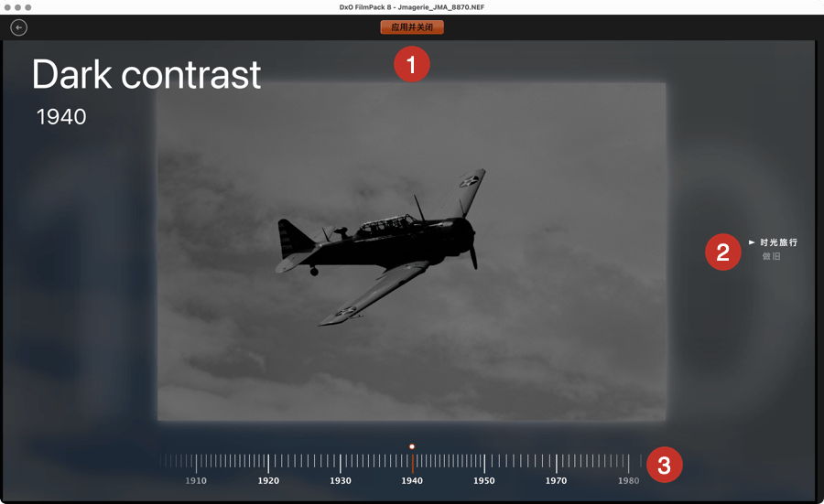Pick the 1970 timeline mark
The height and width of the screenshot is (504, 824).
(556, 480)
